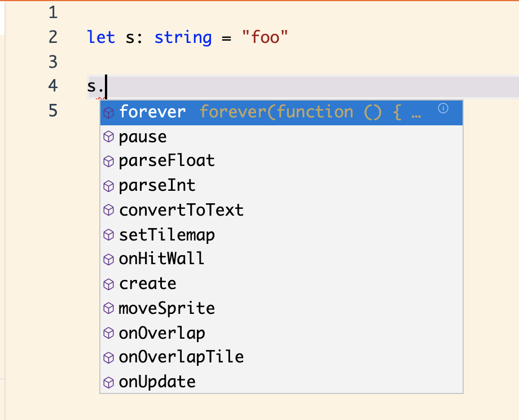The height and width of the screenshot is (420, 519).
Task: Click the cube icon next to "moveSprite"
Action: (x=108, y=308)
